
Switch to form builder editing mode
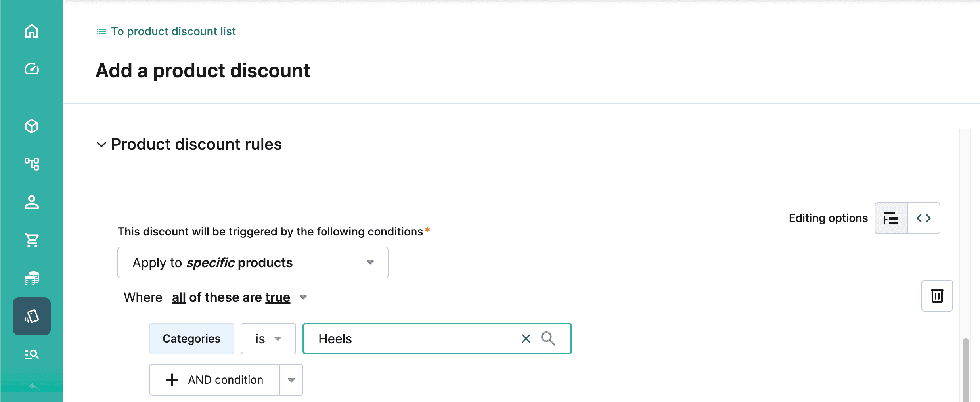click(x=891, y=218)
